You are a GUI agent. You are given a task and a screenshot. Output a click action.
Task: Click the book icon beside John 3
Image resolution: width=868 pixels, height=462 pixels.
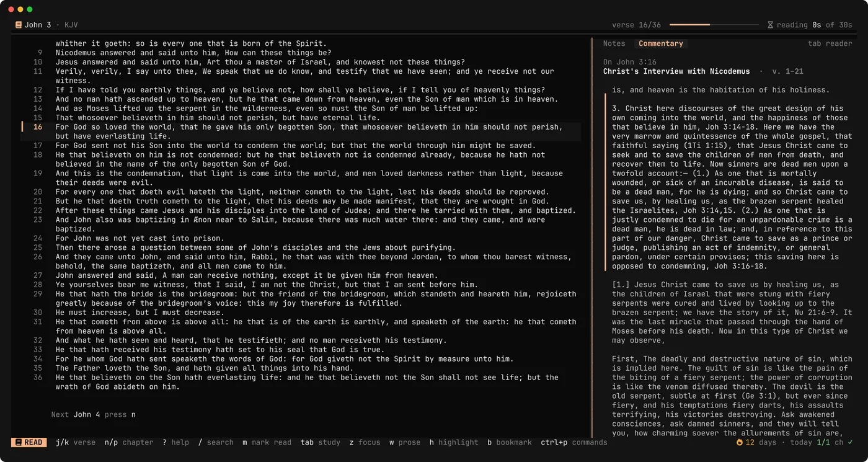19,25
